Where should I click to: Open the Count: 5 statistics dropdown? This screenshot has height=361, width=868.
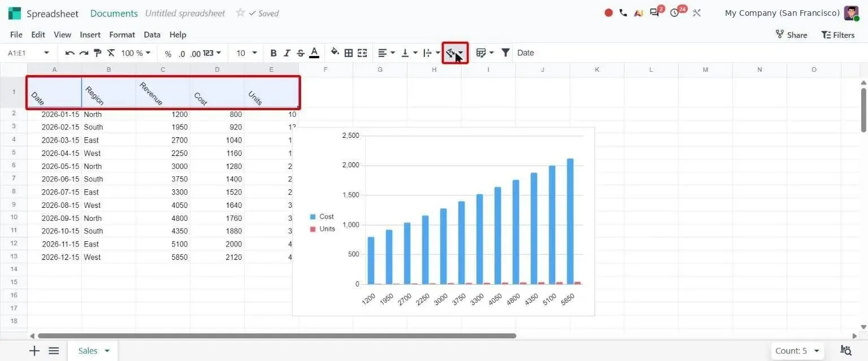coord(797,351)
